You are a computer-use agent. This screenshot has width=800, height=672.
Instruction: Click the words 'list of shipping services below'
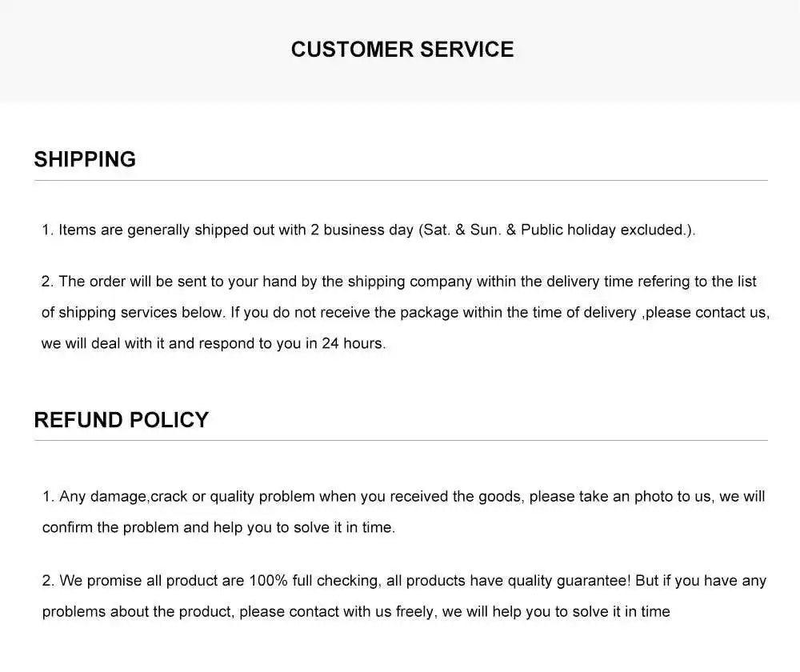click(133, 312)
